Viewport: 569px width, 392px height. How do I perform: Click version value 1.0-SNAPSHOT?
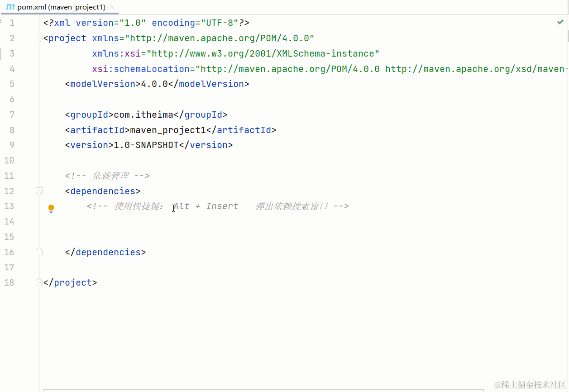146,145
